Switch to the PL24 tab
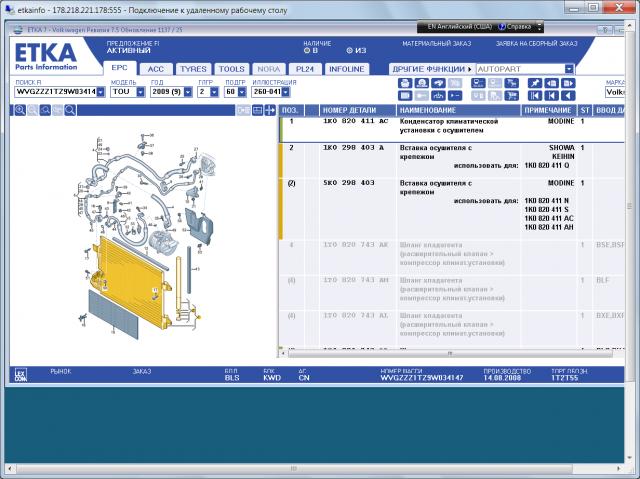The height and width of the screenshot is (479, 640). point(305,69)
